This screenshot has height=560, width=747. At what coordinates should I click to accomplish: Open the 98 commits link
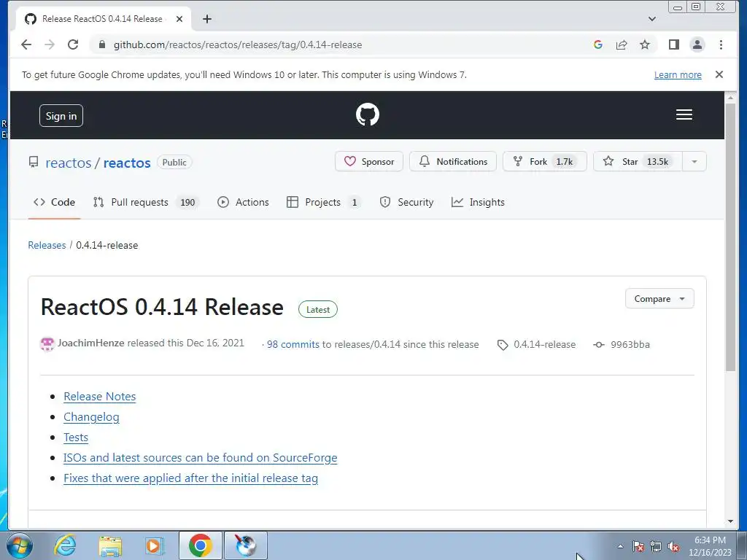tap(293, 344)
